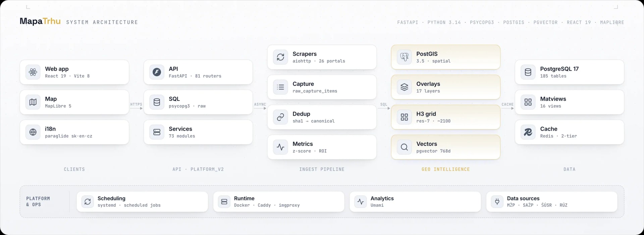Select the 'Umami' text under Analytics
Viewport: 644px width, 235px height.
point(377,205)
